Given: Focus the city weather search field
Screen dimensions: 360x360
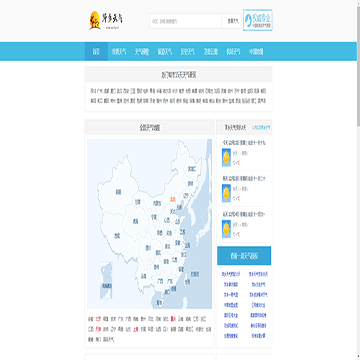Looking at the screenshot, I should pos(185,21).
